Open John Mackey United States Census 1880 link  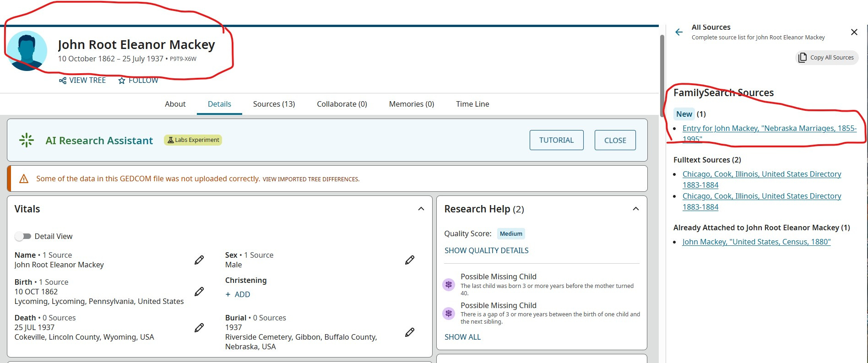tap(756, 242)
